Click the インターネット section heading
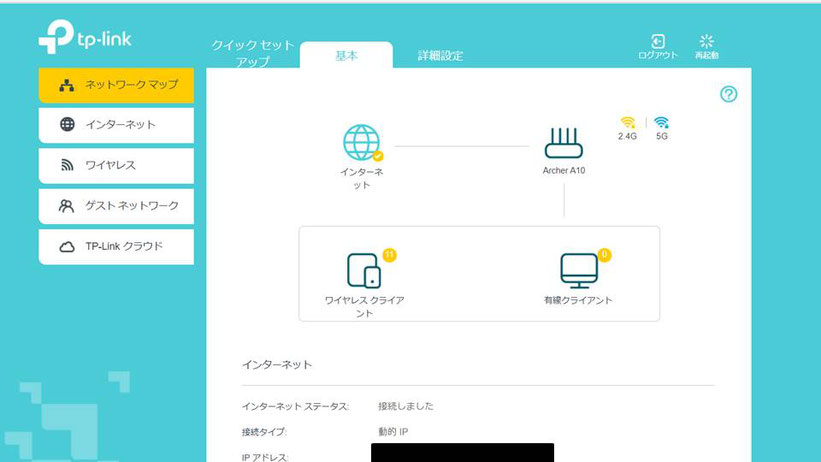 pos(277,365)
